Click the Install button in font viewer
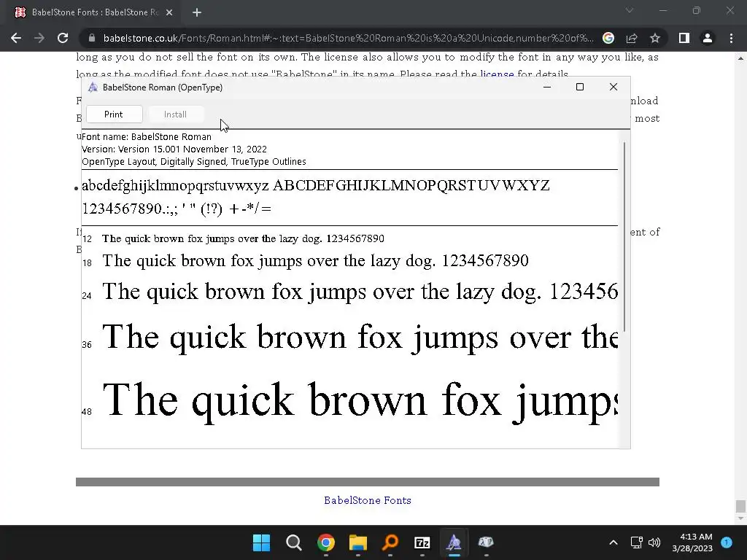The image size is (747, 560). (x=175, y=114)
